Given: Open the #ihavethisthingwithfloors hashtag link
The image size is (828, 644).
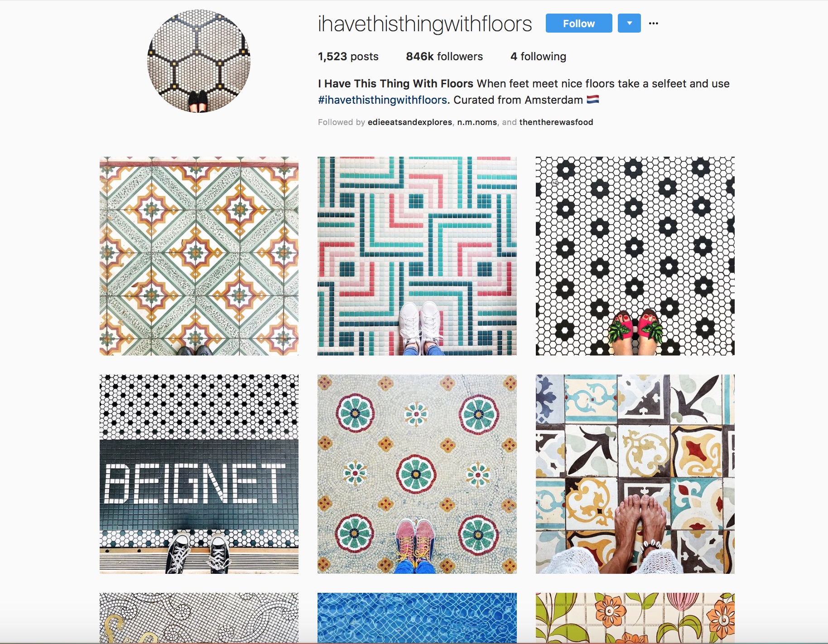Looking at the screenshot, I should (x=382, y=100).
